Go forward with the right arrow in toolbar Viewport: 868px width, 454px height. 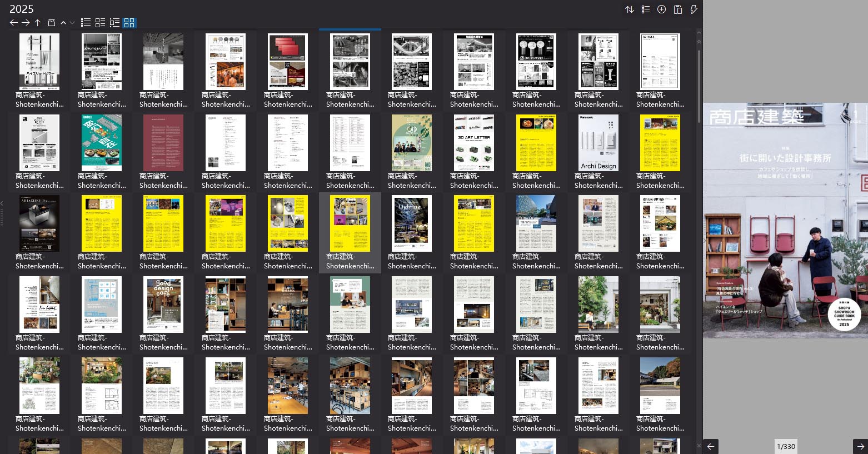click(x=26, y=23)
